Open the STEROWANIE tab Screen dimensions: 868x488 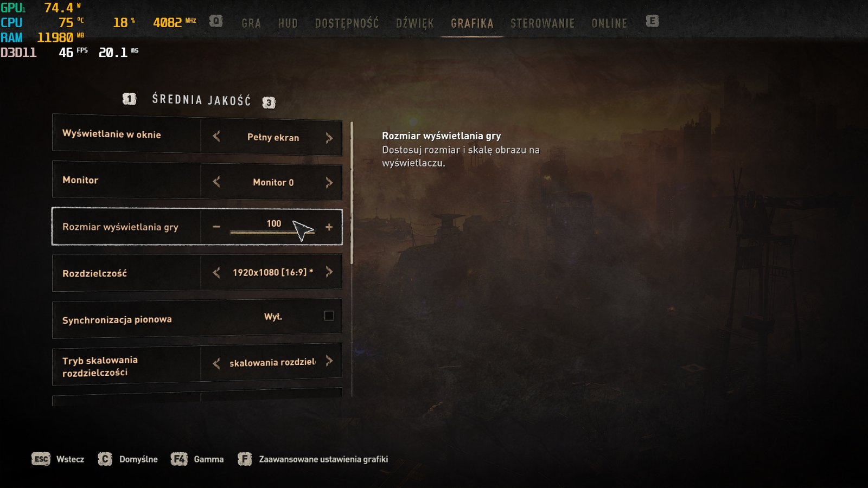point(542,23)
